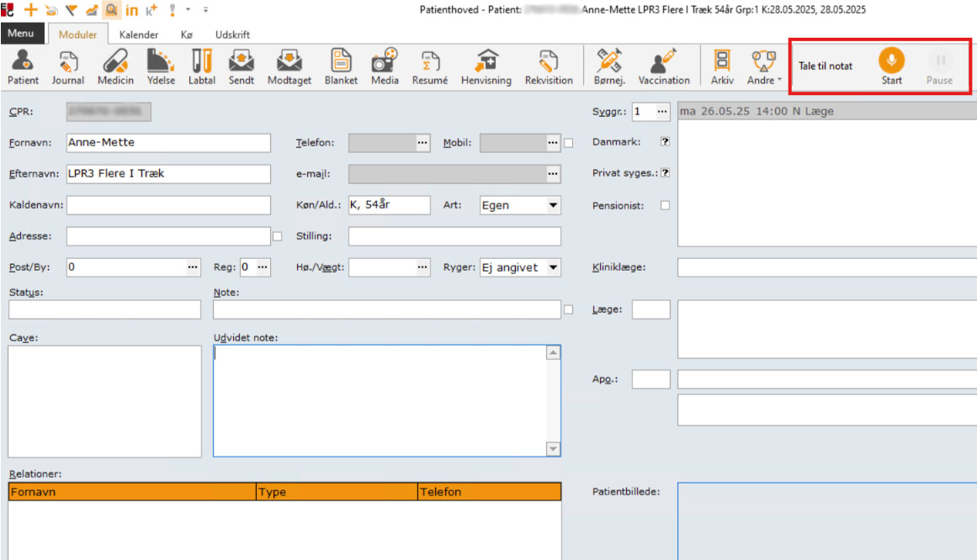Select the 'ma 26.05.25 14:00 N Læge' entry
Viewport: 977px width, 560px height.
[x=827, y=112]
